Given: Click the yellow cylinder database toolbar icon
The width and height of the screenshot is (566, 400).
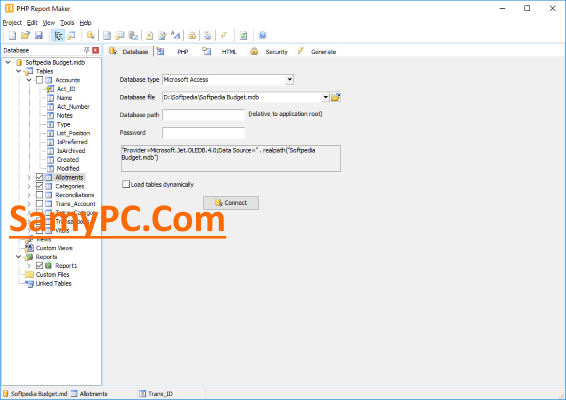Looking at the screenshot, I should 90,35.
